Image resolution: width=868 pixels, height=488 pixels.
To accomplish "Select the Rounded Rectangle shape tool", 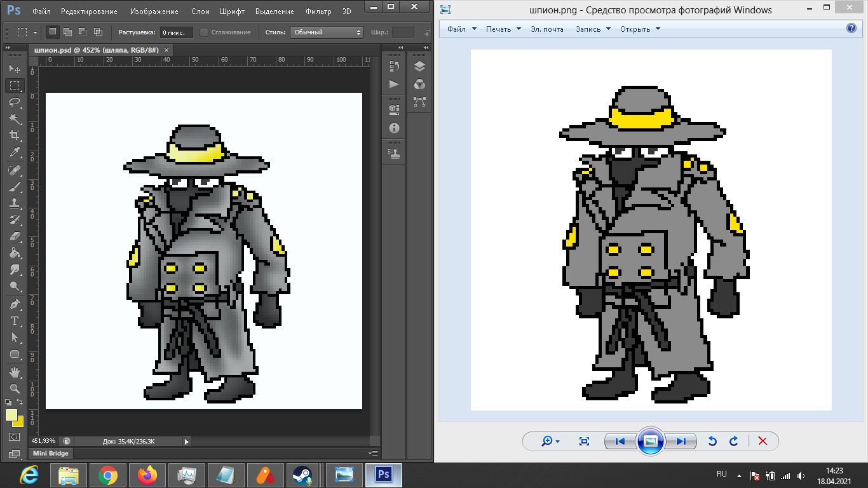I will click(15, 355).
